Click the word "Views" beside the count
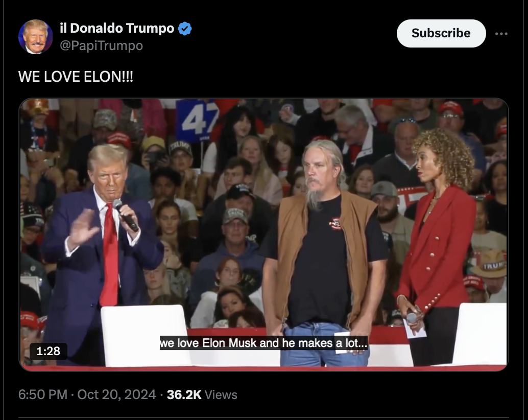The width and height of the screenshot is (528, 420). click(221, 395)
